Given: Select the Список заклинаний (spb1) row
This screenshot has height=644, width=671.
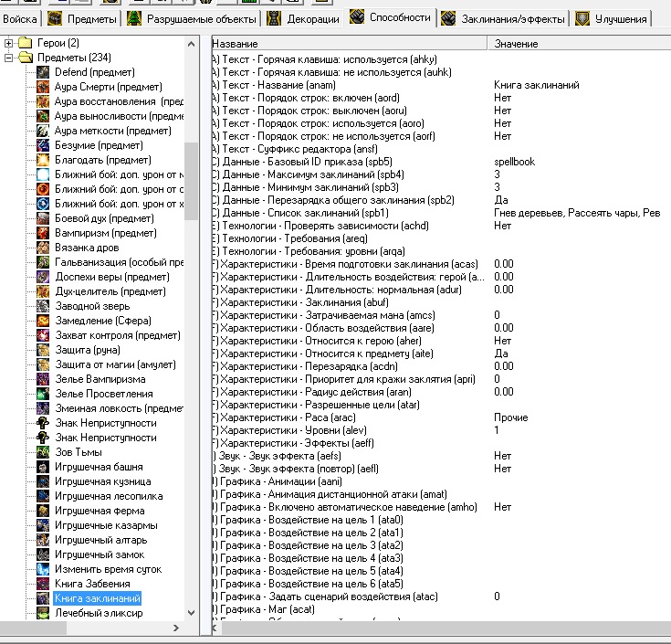Looking at the screenshot, I should click(x=441, y=213).
